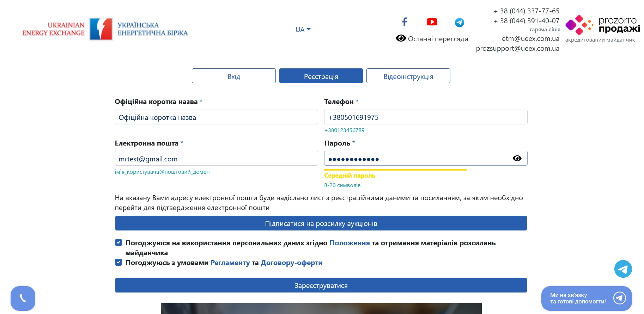Switch to the Вхід tab
The height and width of the screenshot is (314, 644).
tap(233, 76)
